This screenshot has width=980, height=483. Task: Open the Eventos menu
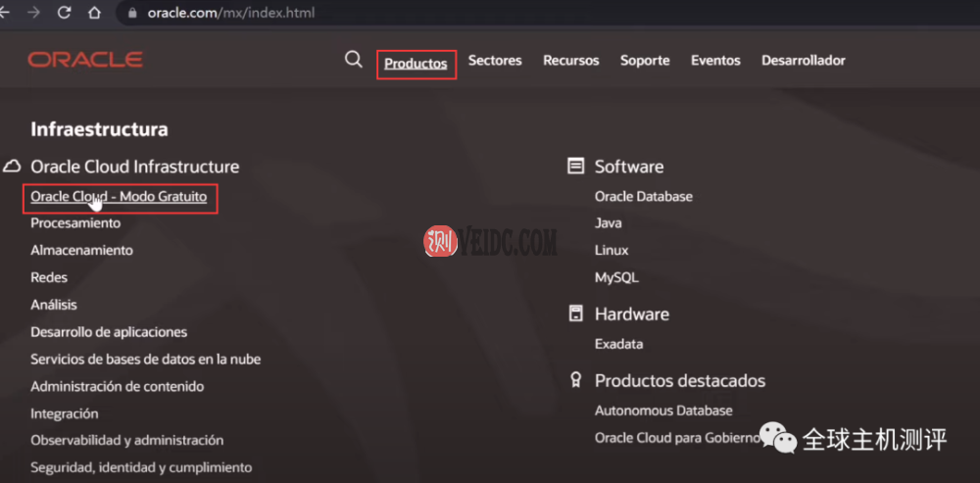[x=715, y=61]
